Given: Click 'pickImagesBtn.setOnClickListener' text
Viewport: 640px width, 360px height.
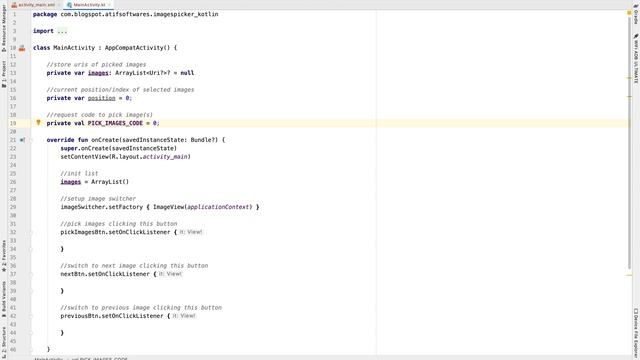Looking at the screenshot, I should (x=115, y=232).
